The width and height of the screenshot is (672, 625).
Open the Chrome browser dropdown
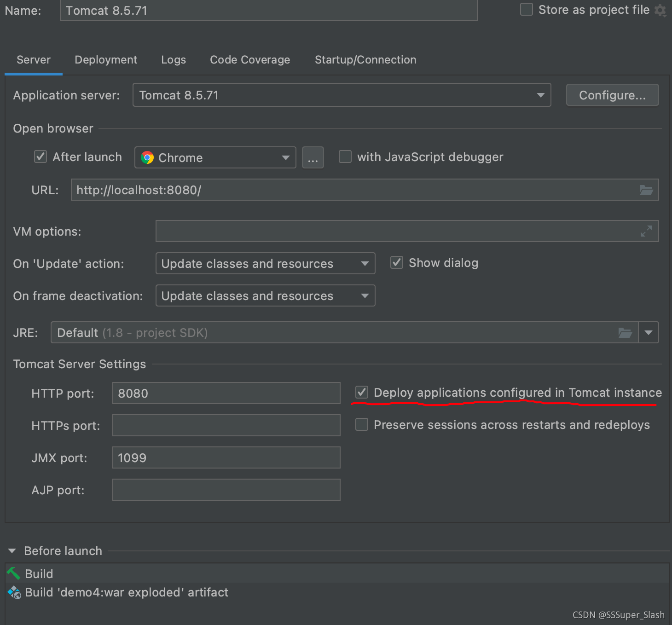click(x=215, y=157)
